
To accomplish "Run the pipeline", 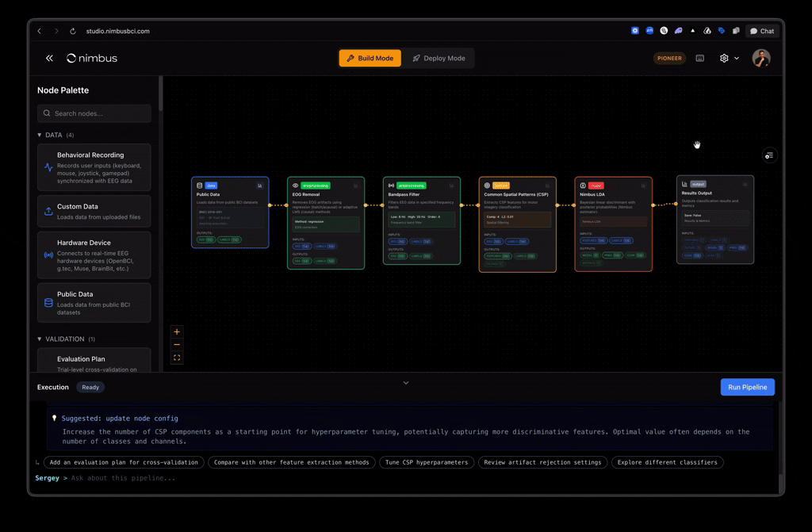I will [747, 387].
